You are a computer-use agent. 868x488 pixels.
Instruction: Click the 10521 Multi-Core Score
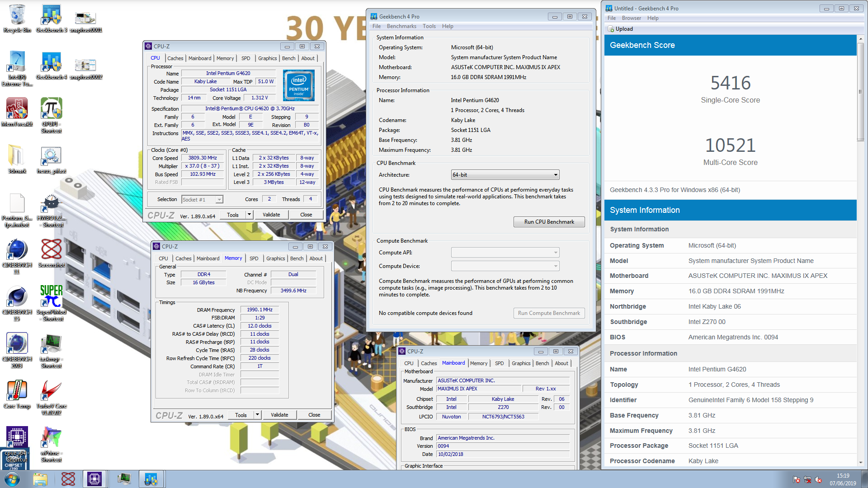730,145
